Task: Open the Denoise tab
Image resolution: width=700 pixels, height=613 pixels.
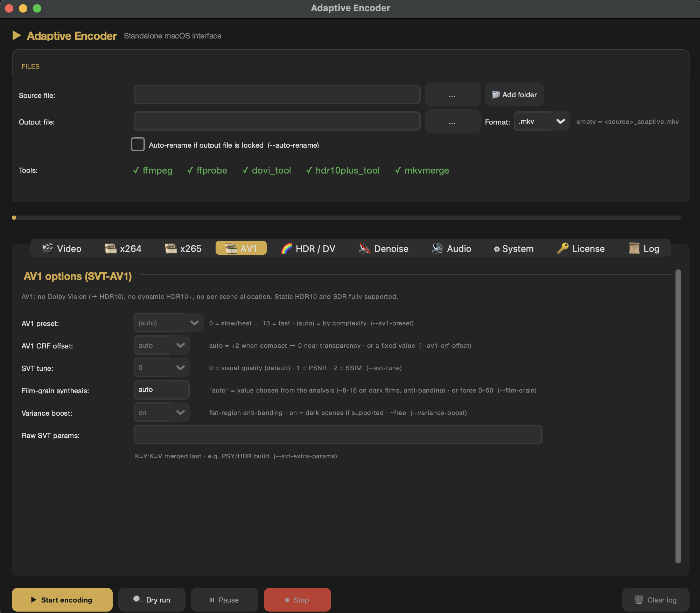Action: pyautogui.click(x=384, y=248)
